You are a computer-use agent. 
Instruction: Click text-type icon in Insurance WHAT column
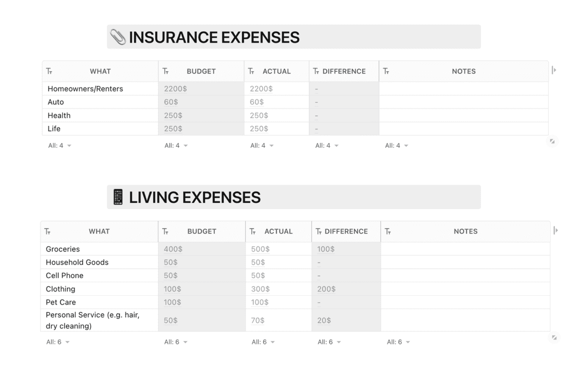(x=49, y=71)
